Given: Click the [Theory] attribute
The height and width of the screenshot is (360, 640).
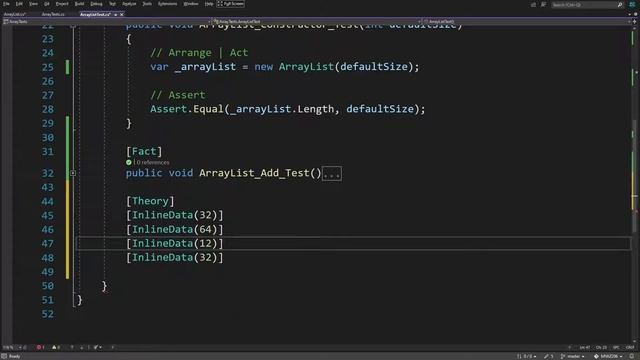Looking at the screenshot, I should coord(150,201).
